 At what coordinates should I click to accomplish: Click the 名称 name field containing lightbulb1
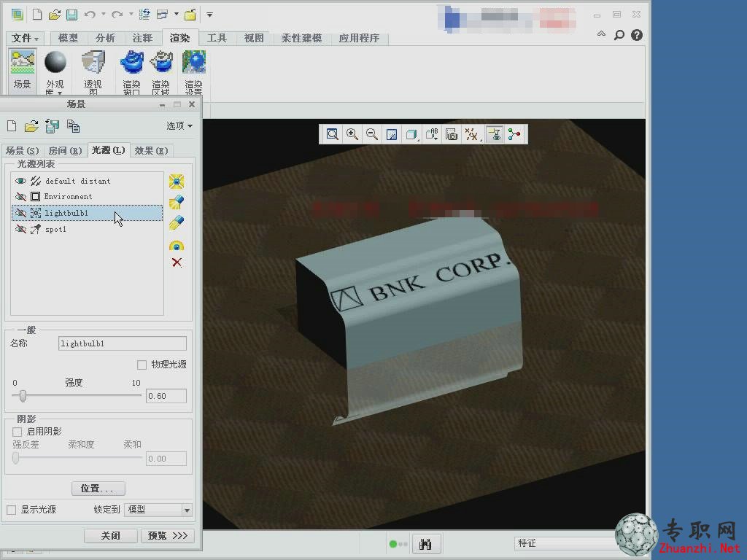[x=123, y=343]
